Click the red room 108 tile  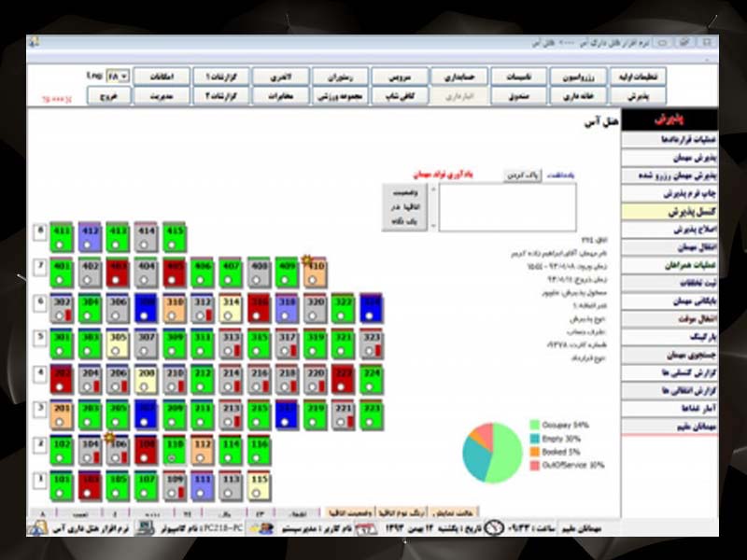click(147, 451)
